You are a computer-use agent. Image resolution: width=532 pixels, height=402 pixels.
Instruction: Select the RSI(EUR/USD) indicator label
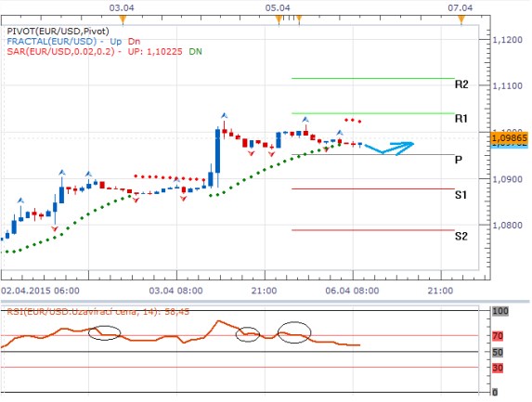(97, 311)
